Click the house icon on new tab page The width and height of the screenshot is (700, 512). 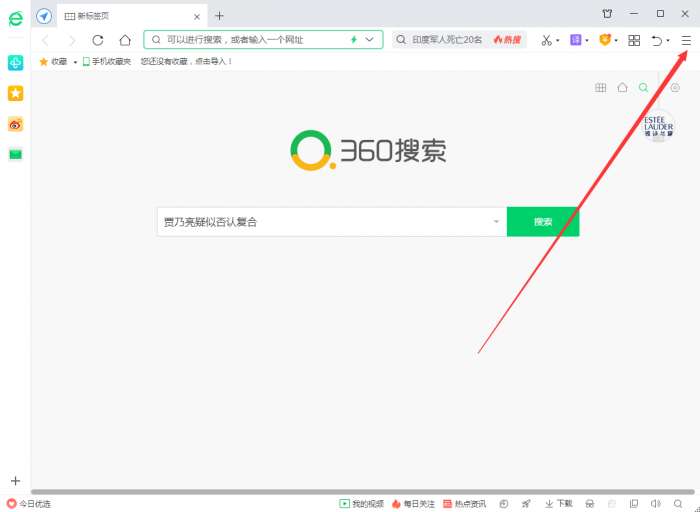pyautogui.click(x=622, y=87)
